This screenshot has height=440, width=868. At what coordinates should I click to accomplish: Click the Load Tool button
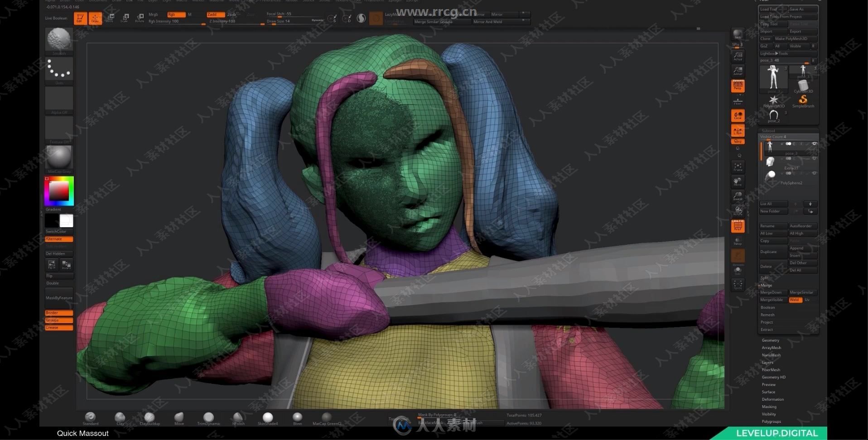pos(773,9)
